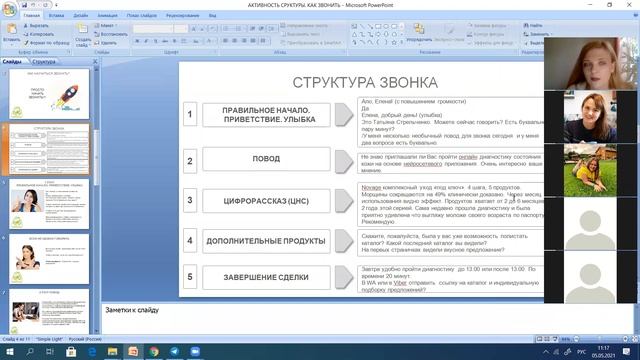Screen dimensions: 640x360
Task: Open File Explorer from the taskbar
Action: tap(113, 351)
